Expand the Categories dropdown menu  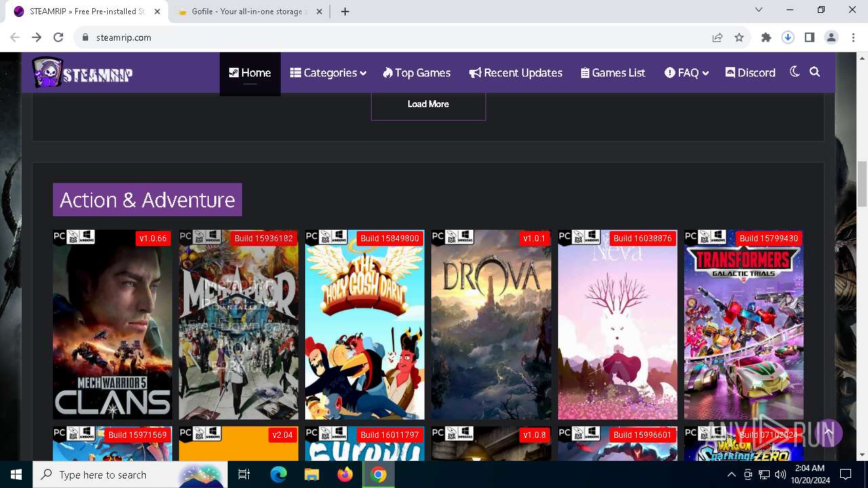[x=328, y=73]
